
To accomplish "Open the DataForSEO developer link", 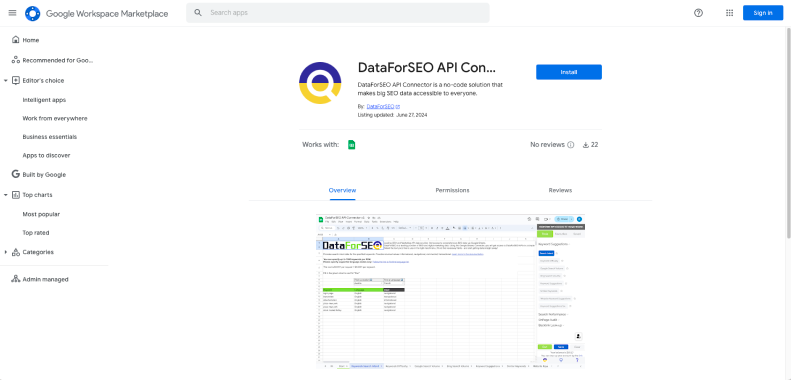I will click(383, 106).
